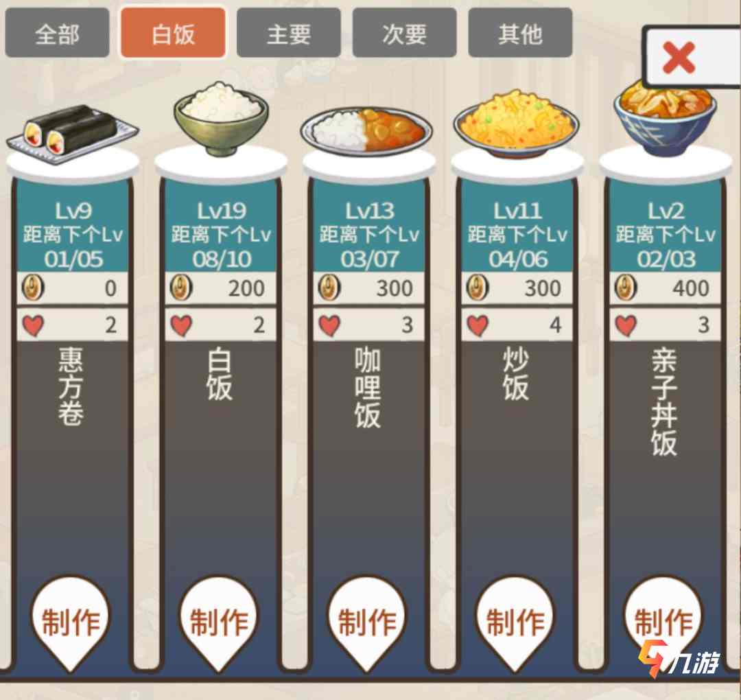
Task: Click the heart icon in 炒饭 column
Action: pyautogui.click(x=478, y=325)
